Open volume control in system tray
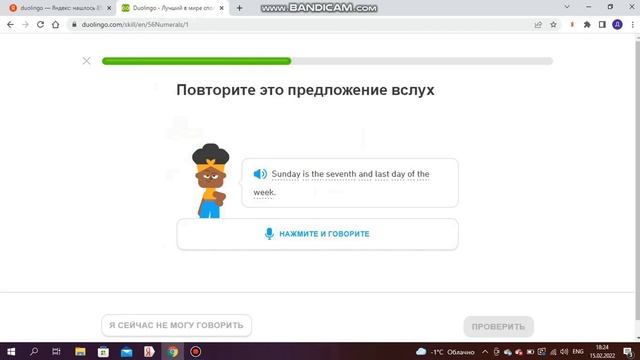 pos(564,352)
